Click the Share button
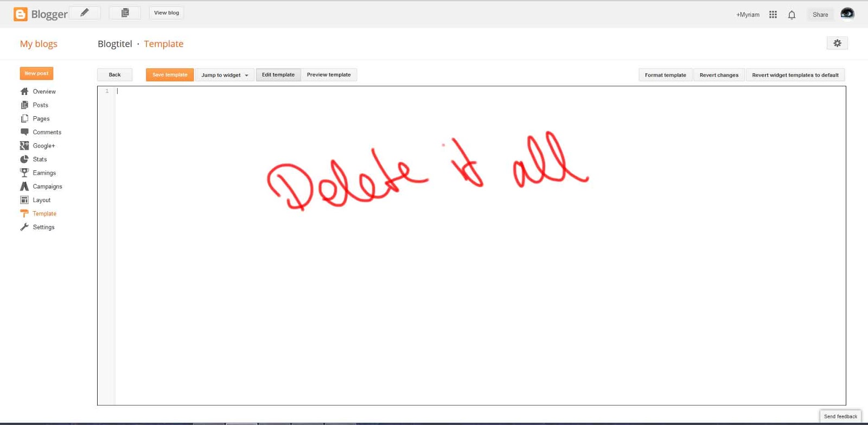The height and width of the screenshot is (425, 868). tap(820, 15)
